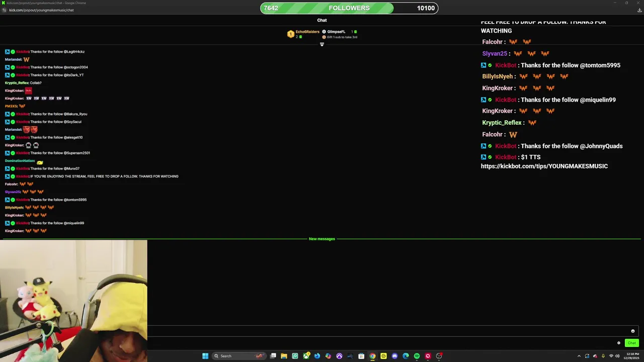Click the 7642 current followers count
Screen dimensions: 644x362
(x=271, y=8)
